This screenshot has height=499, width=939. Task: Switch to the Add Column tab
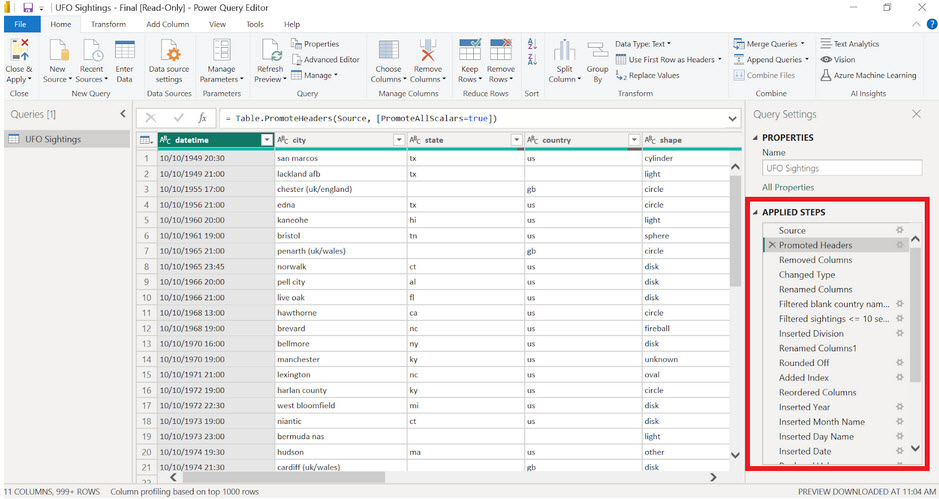168,24
